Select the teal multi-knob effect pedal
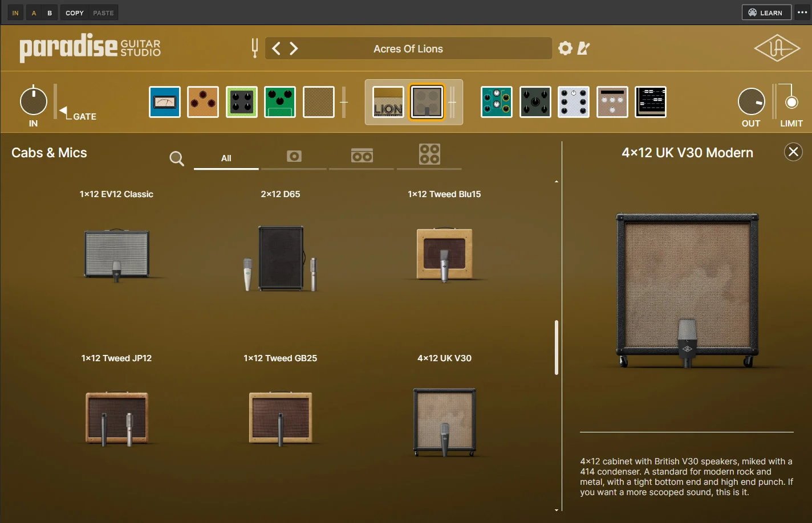 pos(497,102)
